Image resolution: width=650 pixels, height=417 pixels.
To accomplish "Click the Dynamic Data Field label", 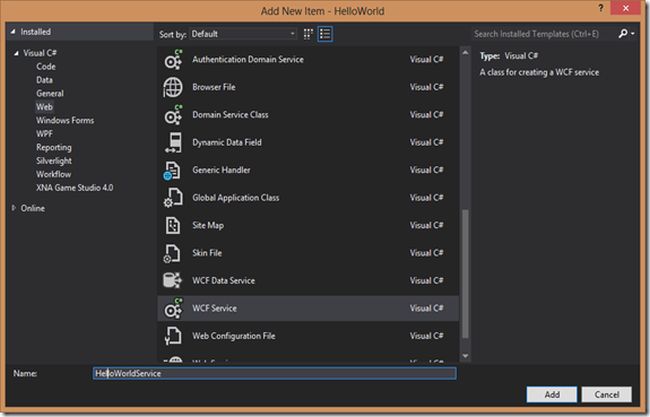I will [227, 143].
